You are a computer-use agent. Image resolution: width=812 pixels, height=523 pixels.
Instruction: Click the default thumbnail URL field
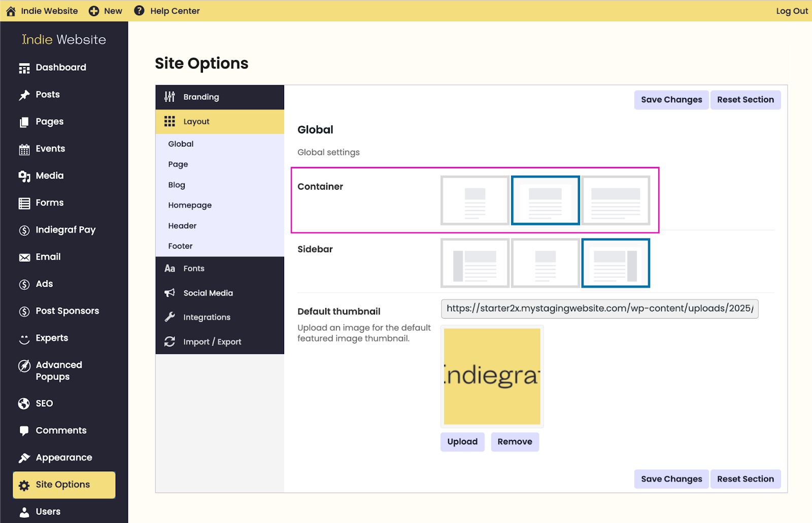coord(599,308)
